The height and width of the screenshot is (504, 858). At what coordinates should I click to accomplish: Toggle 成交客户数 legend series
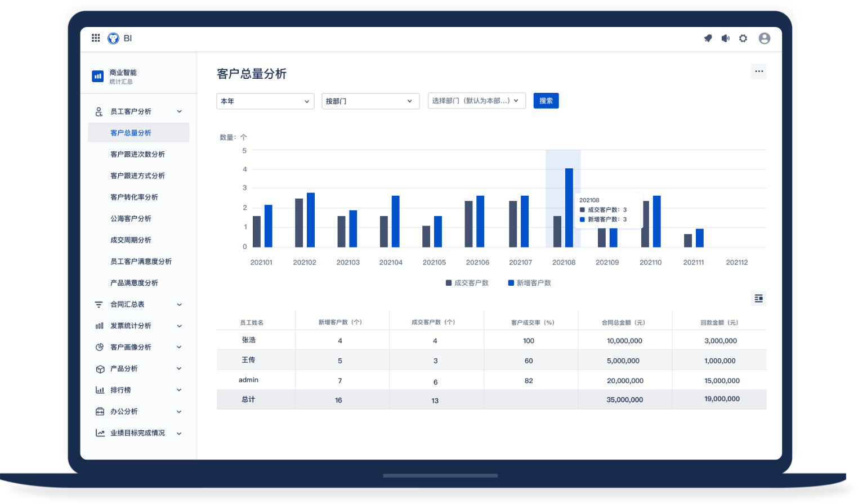[467, 283]
